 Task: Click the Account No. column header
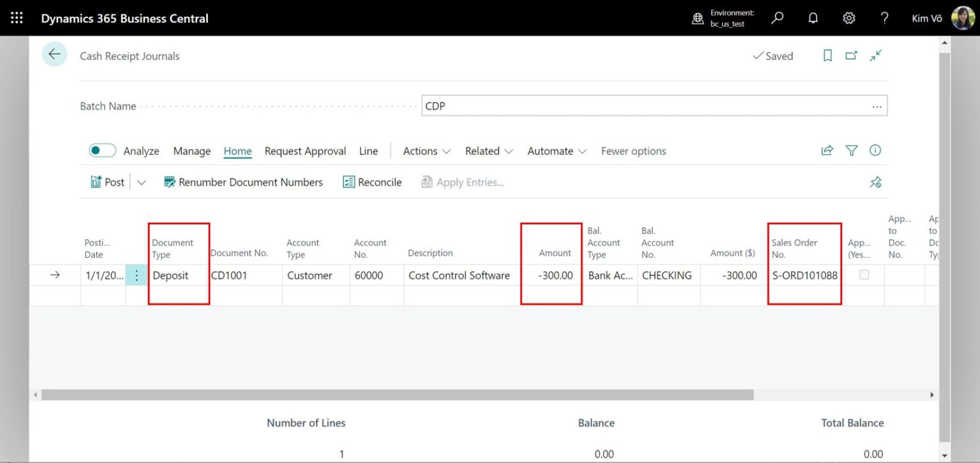(x=370, y=249)
